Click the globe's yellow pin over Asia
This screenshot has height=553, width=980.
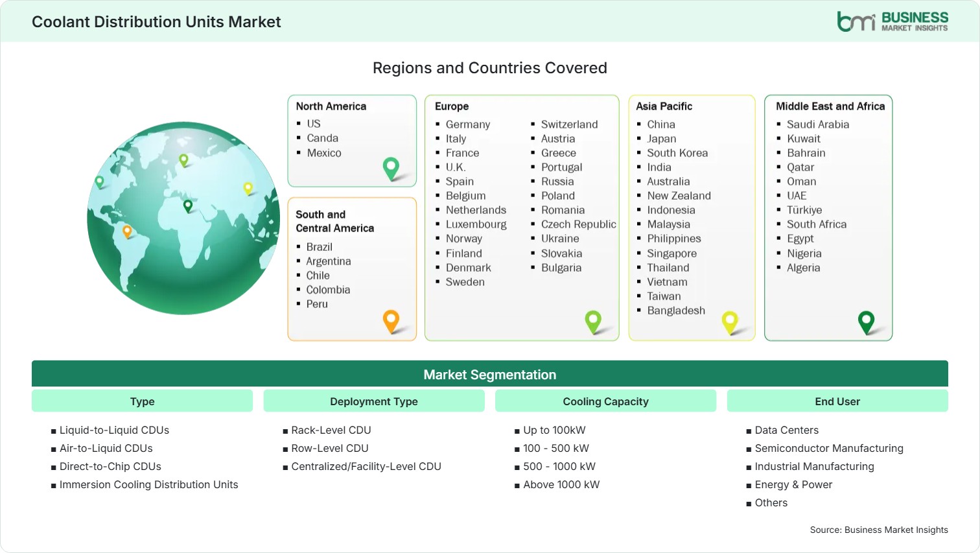pos(248,189)
